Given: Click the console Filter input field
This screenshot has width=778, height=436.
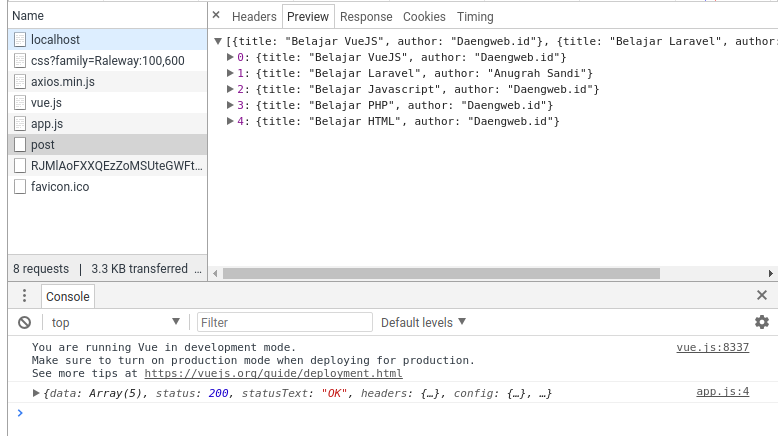Looking at the screenshot, I should click(284, 322).
